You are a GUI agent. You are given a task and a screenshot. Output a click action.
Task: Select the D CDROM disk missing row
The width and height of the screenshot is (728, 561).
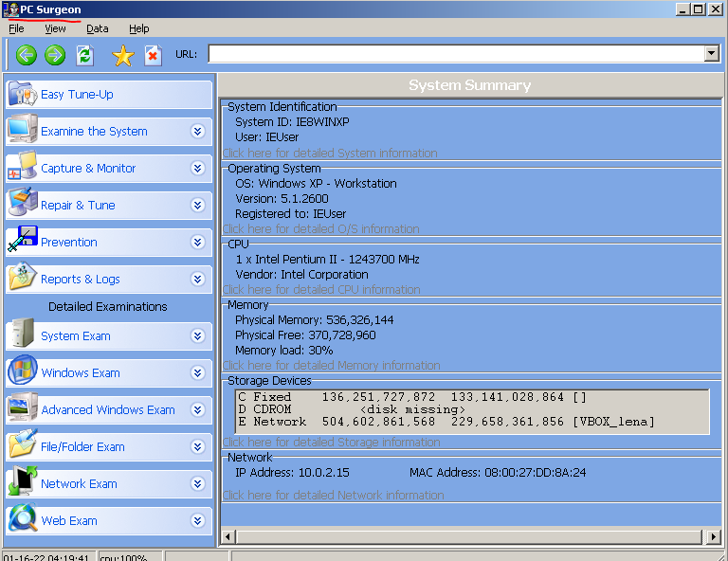(x=352, y=409)
